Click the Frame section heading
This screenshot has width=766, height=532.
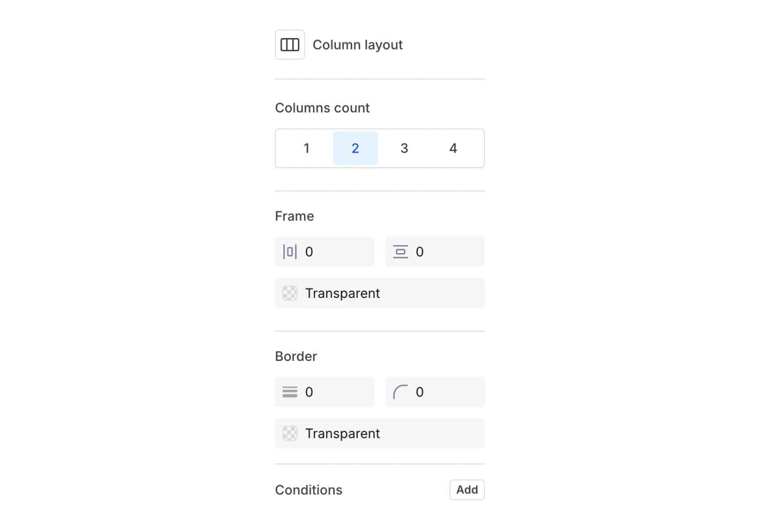(x=294, y=216)
